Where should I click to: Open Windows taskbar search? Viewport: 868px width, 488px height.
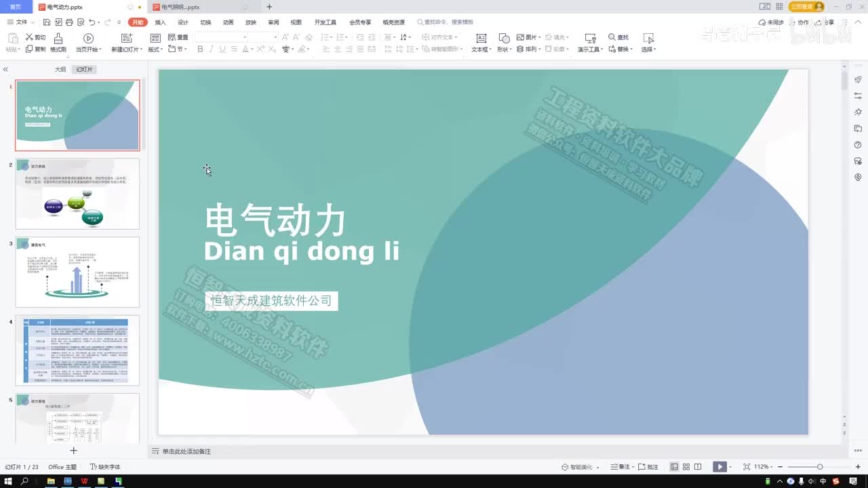click(24, 481)
